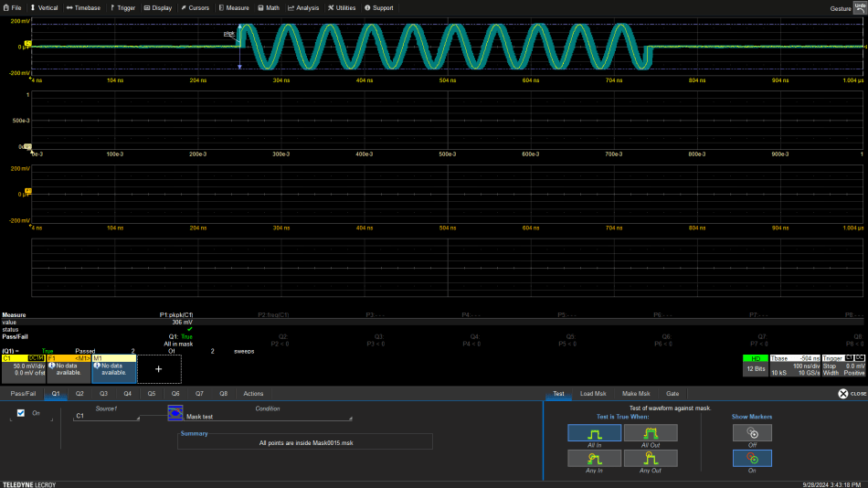Click the Teledyne LeCroy logo text
Viewport: 868px width, 488px height.
pos(29,484)
